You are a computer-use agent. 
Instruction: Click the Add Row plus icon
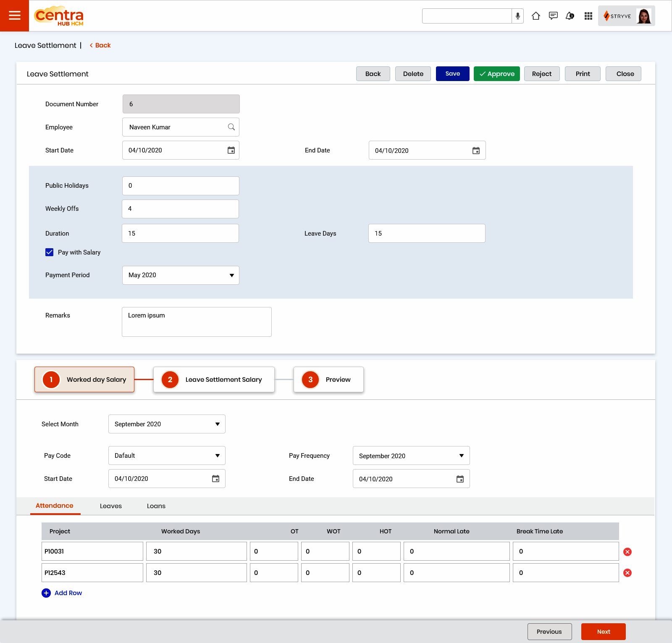[x=46, y=593]
